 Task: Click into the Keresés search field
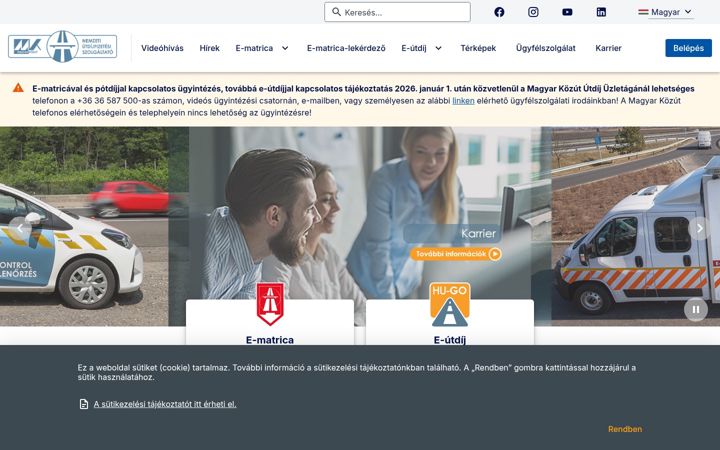[397, 12]
